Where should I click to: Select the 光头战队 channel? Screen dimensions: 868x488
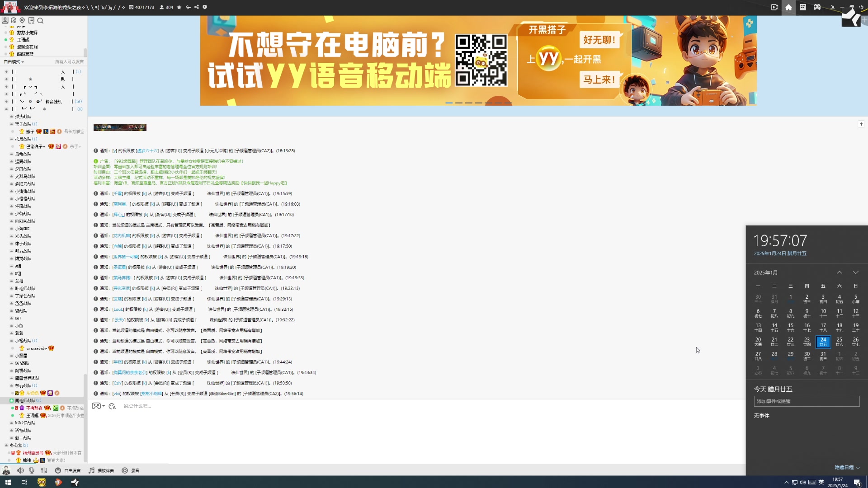pyautogui.click(x=23, y=236)
